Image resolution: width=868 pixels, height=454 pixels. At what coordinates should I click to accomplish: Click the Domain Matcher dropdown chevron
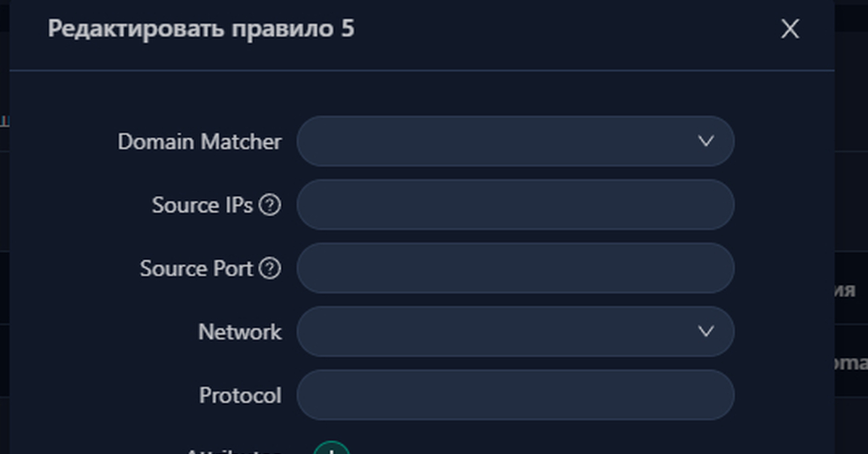pos(707,142)
